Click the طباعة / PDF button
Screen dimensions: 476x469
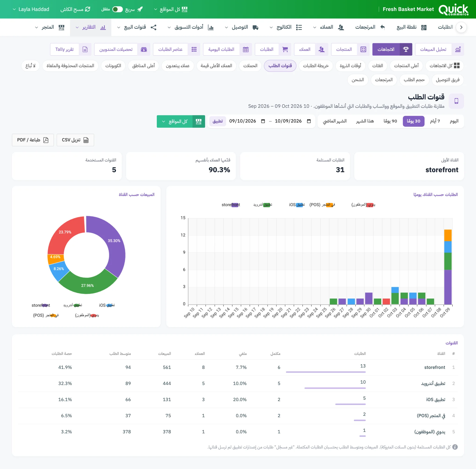(x=33, y=140)
